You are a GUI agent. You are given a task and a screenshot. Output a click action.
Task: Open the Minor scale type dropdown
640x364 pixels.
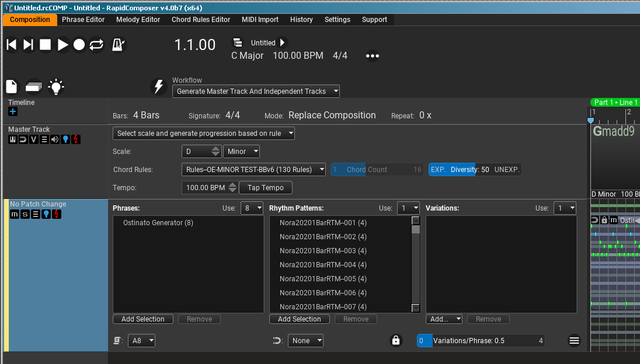[x=241, y=151]
